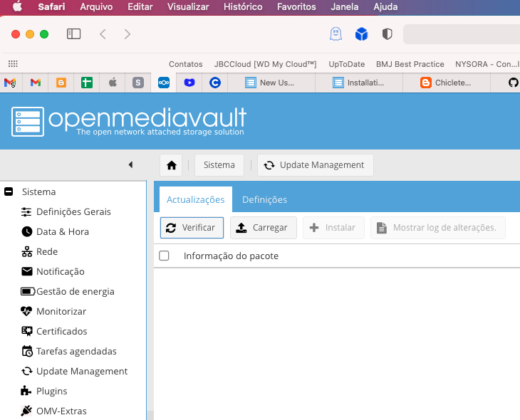Open Monitorizar heartbeat item
This screenshot has height=420, width=520.
(x=61, y=311)
